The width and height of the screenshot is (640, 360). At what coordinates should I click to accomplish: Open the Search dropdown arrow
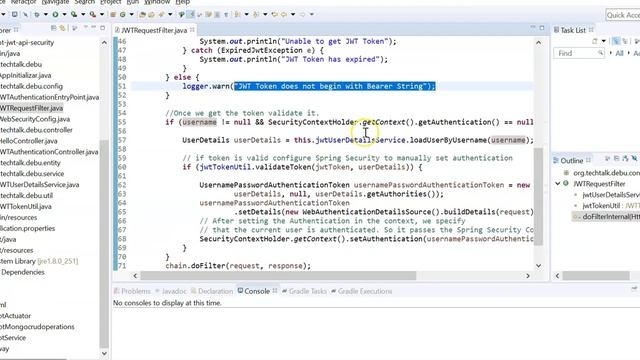[170, 14]
